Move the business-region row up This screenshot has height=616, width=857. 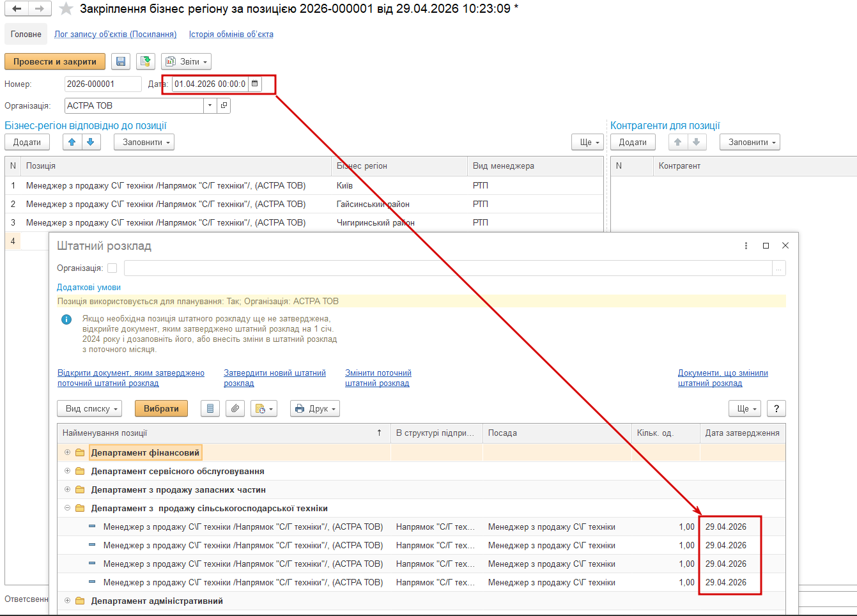pyautogui.click(x=72, y=142)
